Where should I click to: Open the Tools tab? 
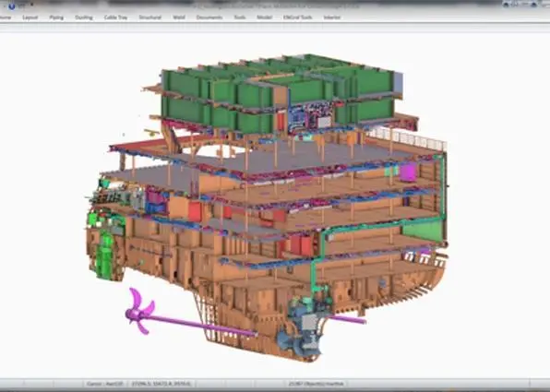(x=240, y=18)
